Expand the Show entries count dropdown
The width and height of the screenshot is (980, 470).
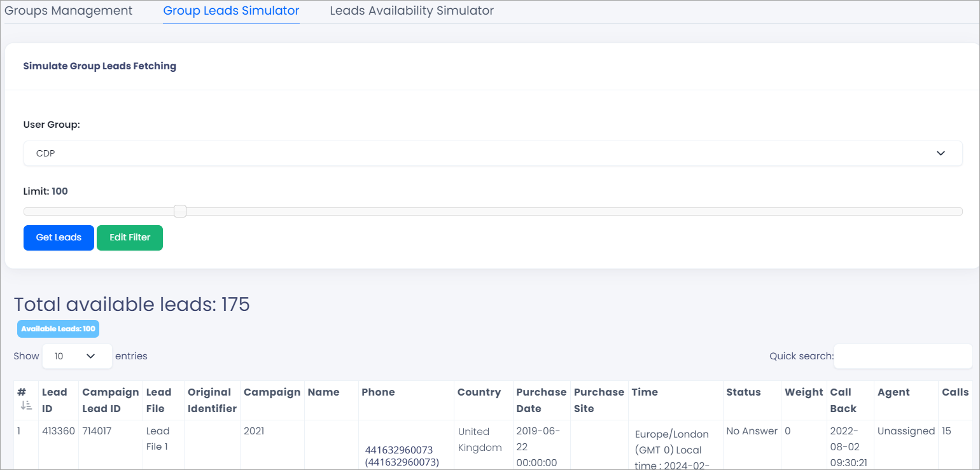pos(77,356)
